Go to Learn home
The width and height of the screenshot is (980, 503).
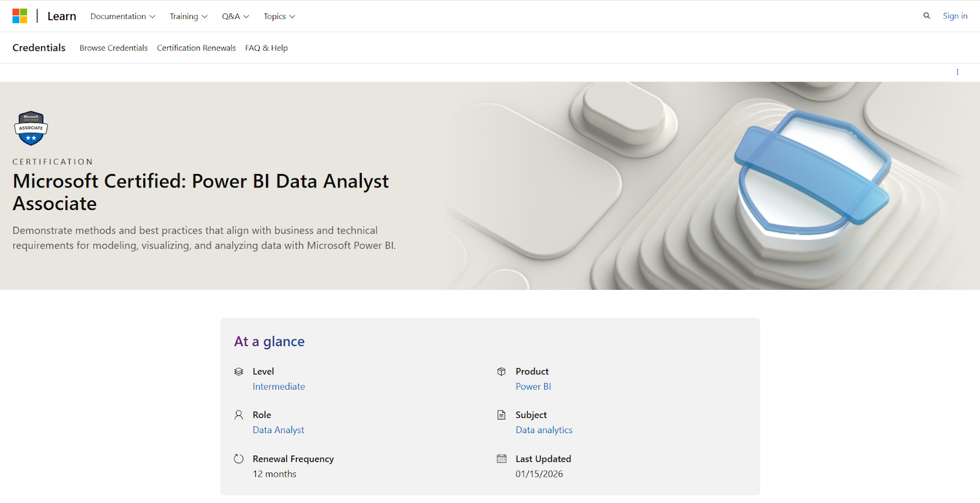coord(62,17)
